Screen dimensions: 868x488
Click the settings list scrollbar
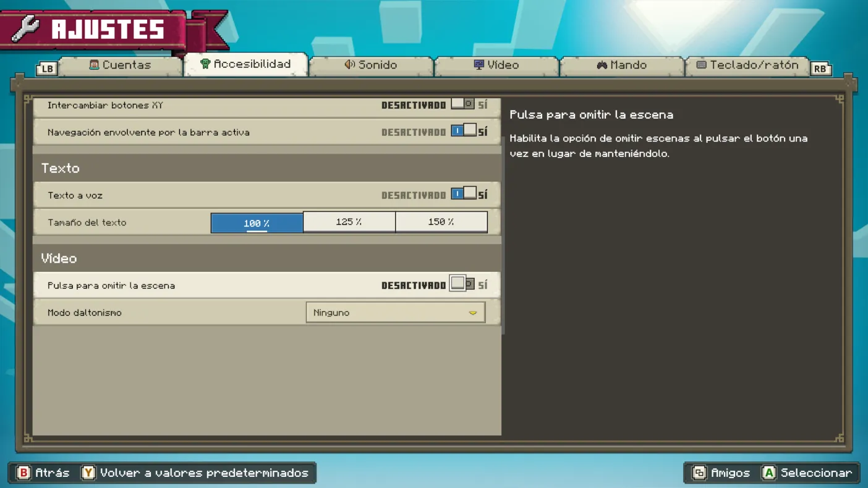(503, 235)
